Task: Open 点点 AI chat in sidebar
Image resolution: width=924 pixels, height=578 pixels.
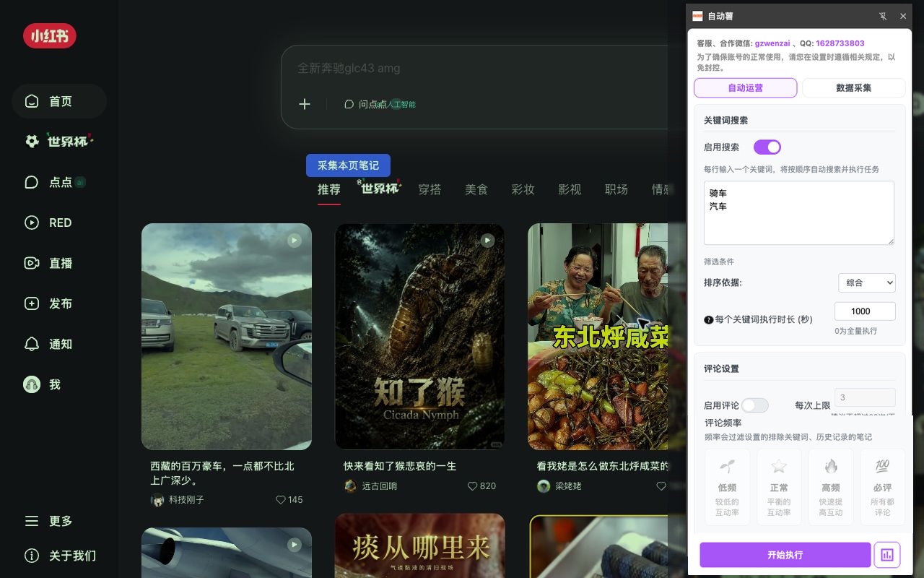Action: 59,182
